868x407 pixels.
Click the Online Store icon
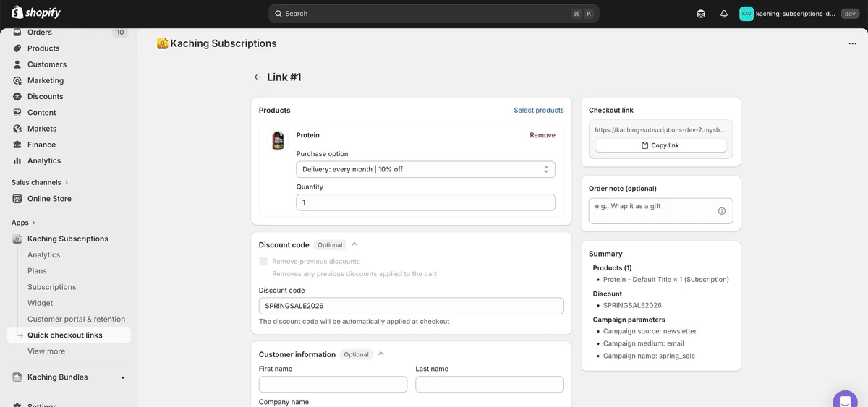pyautogui.click(x=17, y=199)
